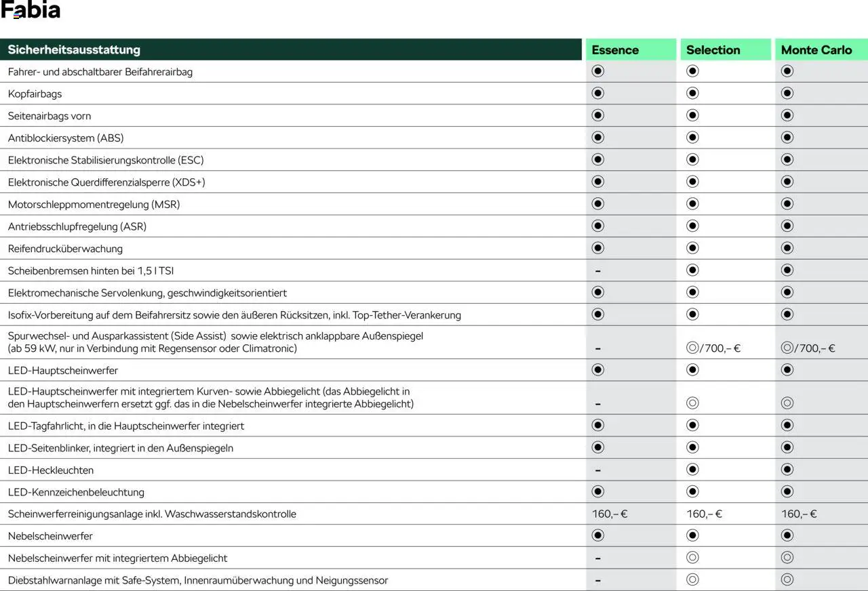
Task: Select Monte Carlo marker for LED-Hauptscheinwerfer row
Action: click(x=787, y=370)
